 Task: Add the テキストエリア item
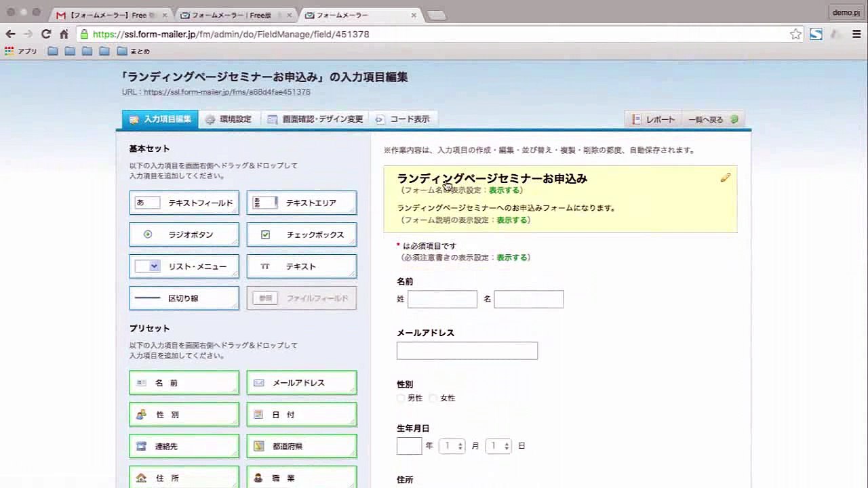coord(302,203)
